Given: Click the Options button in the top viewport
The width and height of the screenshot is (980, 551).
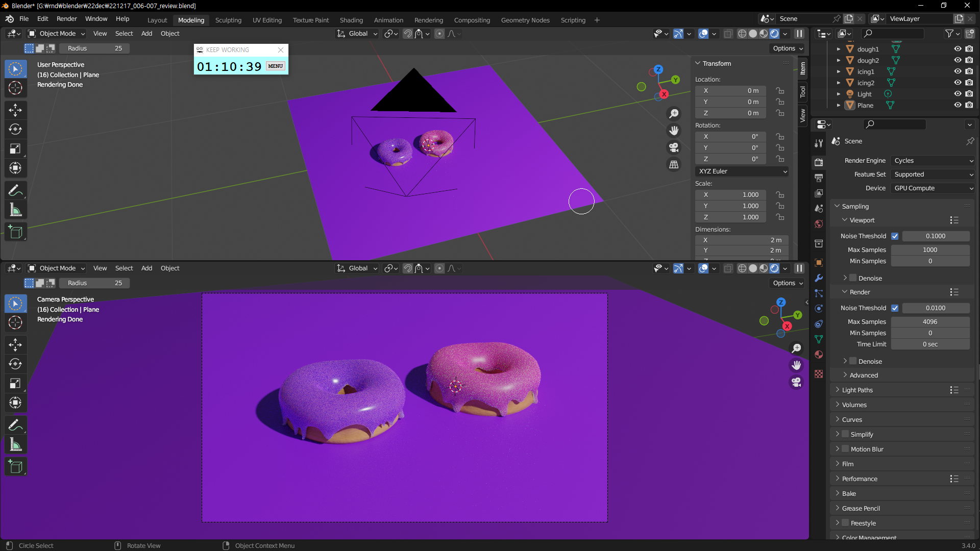Looking at the screenshot, I should click(788, 48).
